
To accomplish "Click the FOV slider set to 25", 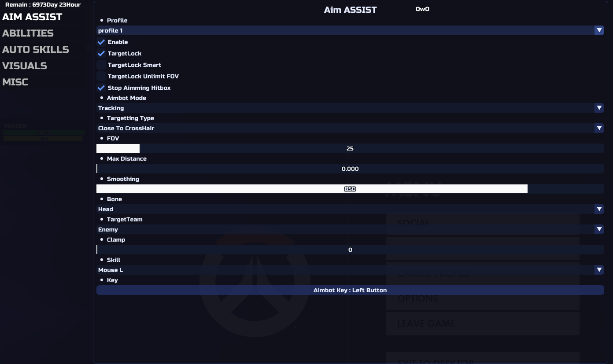I will pyautogui.click(x=350, y=148).
